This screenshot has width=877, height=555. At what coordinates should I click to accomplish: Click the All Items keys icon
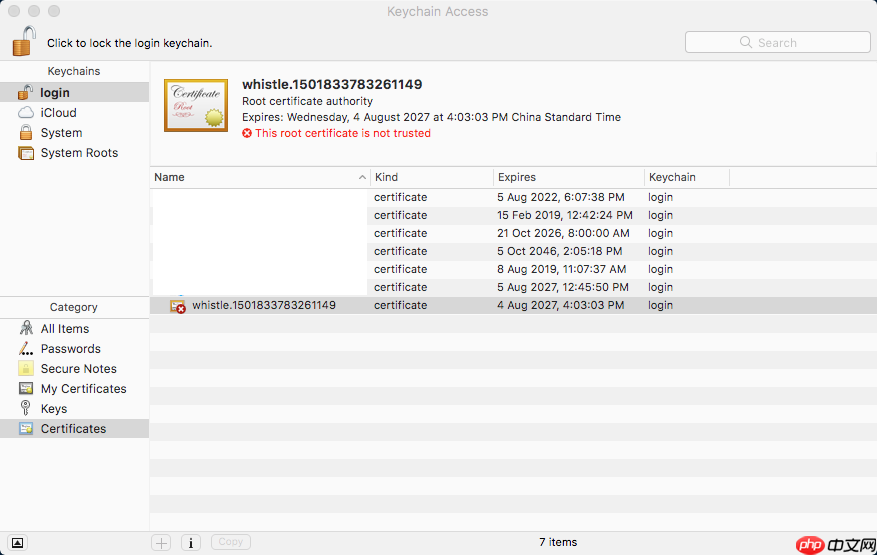[x=26, y=328]
